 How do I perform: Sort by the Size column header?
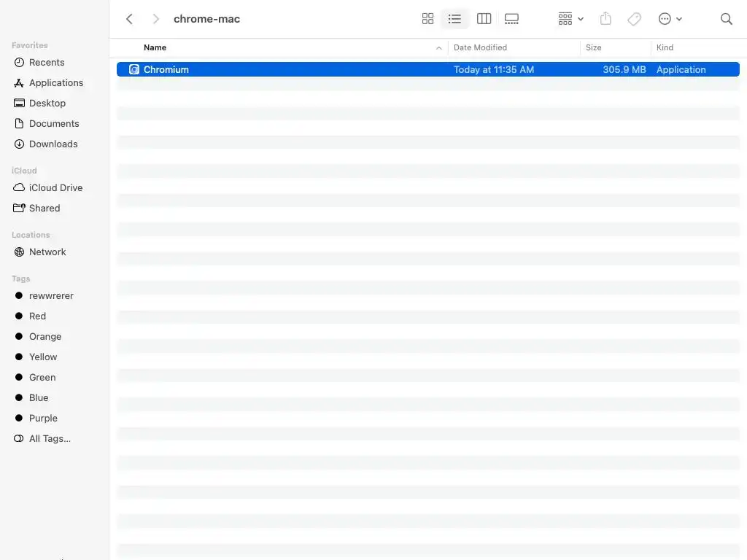pos(593,47)
